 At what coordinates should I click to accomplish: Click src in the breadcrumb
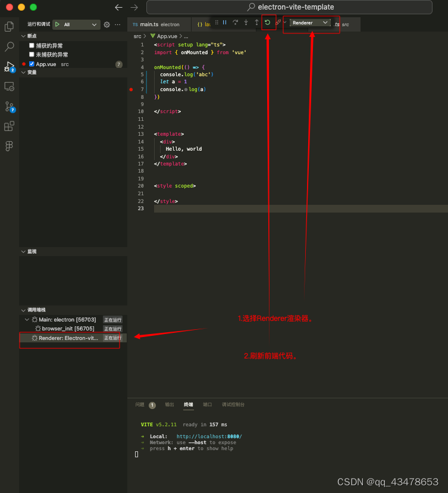pyautogui.click(x=137, y=36)
